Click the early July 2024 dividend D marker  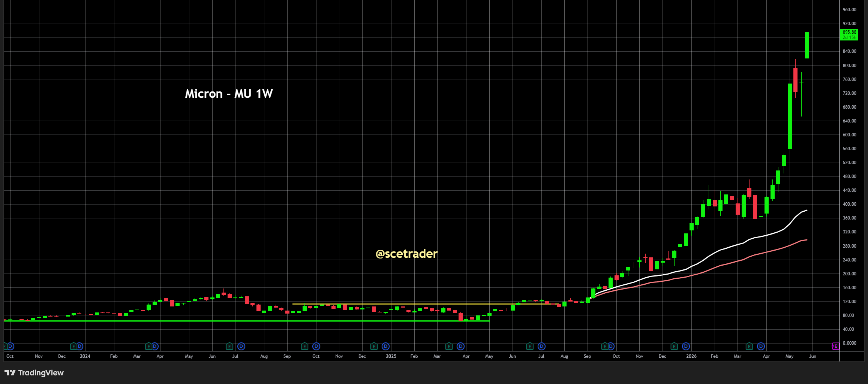[x=241, y=346]
